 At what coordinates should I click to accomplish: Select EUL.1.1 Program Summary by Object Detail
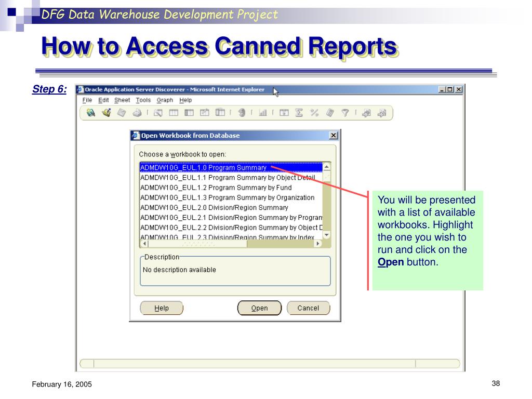231,178
